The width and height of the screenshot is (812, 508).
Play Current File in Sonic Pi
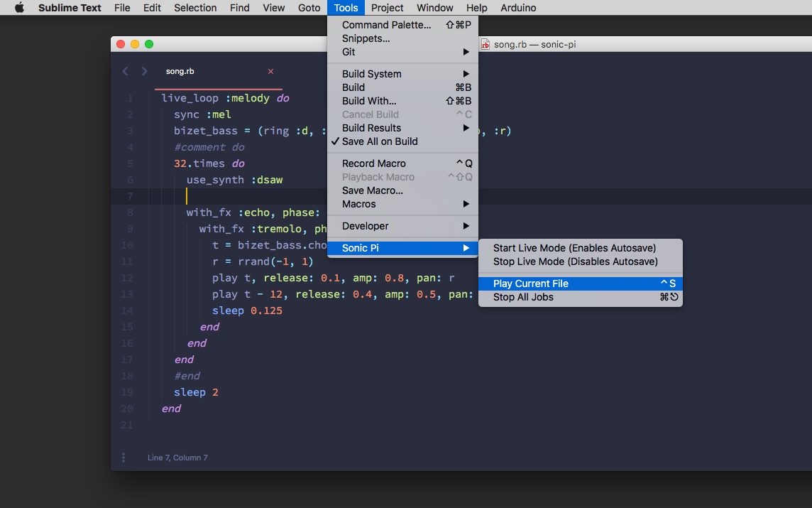[581, 283]
